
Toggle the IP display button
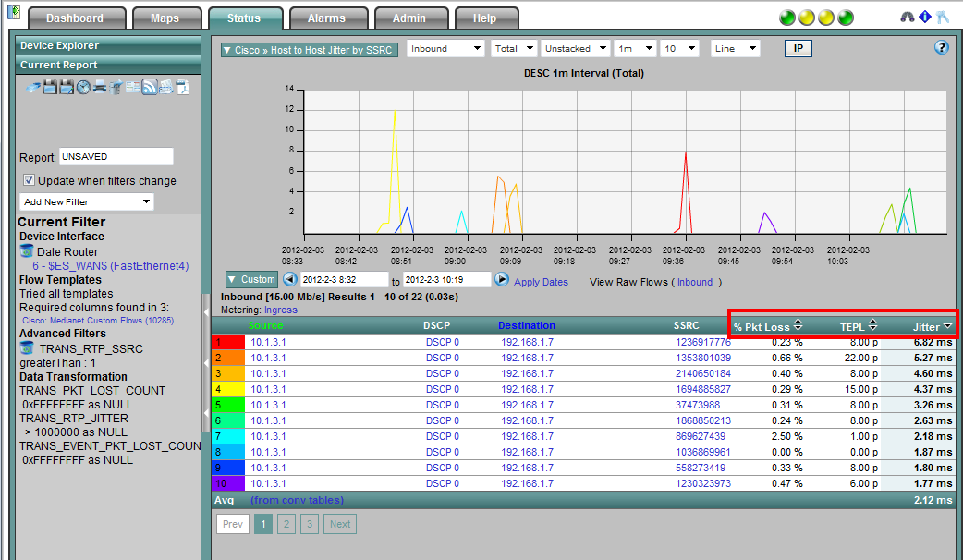(798, 49)
